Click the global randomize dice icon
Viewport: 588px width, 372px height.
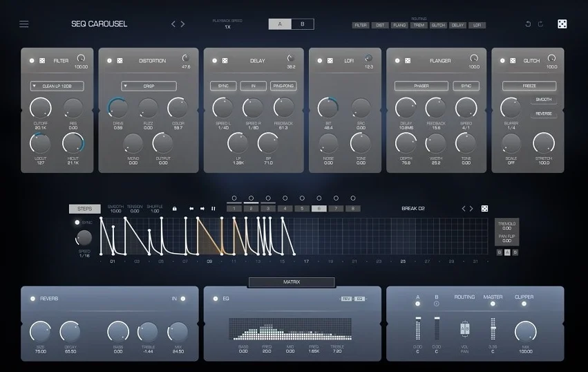click(x=562, y=24)
